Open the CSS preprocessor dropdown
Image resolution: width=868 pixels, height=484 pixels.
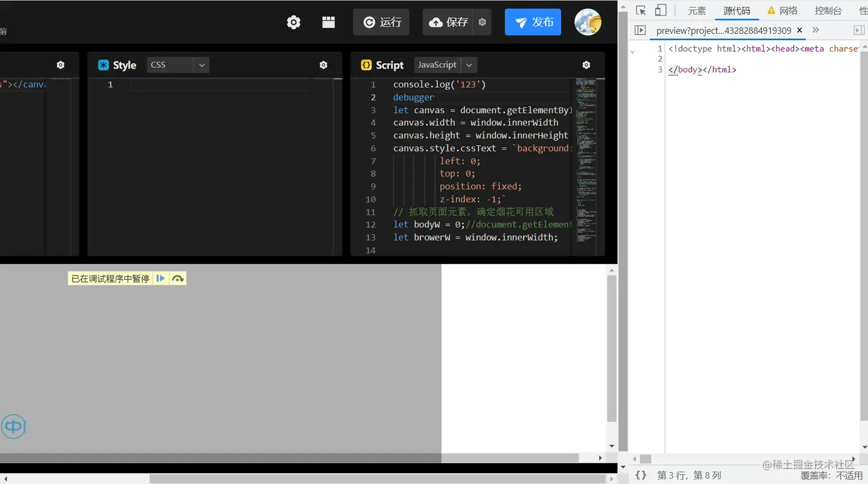[x=178, y=65]
